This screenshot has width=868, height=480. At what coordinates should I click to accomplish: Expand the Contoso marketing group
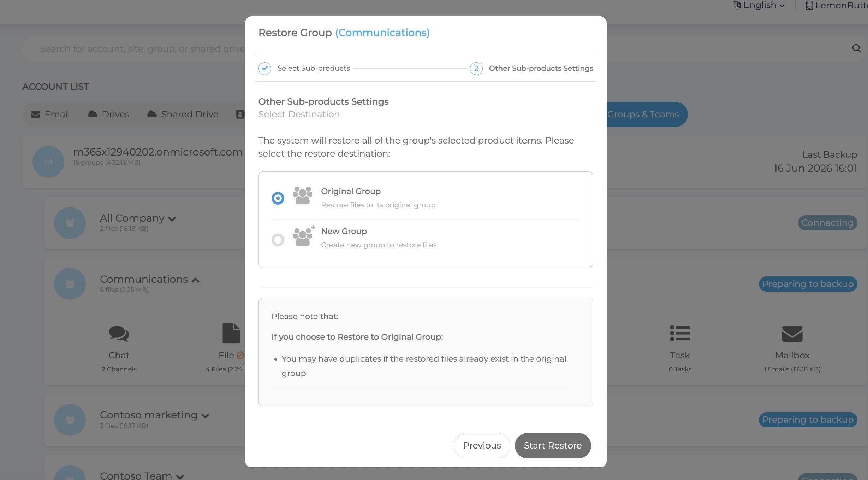point(205,416)
